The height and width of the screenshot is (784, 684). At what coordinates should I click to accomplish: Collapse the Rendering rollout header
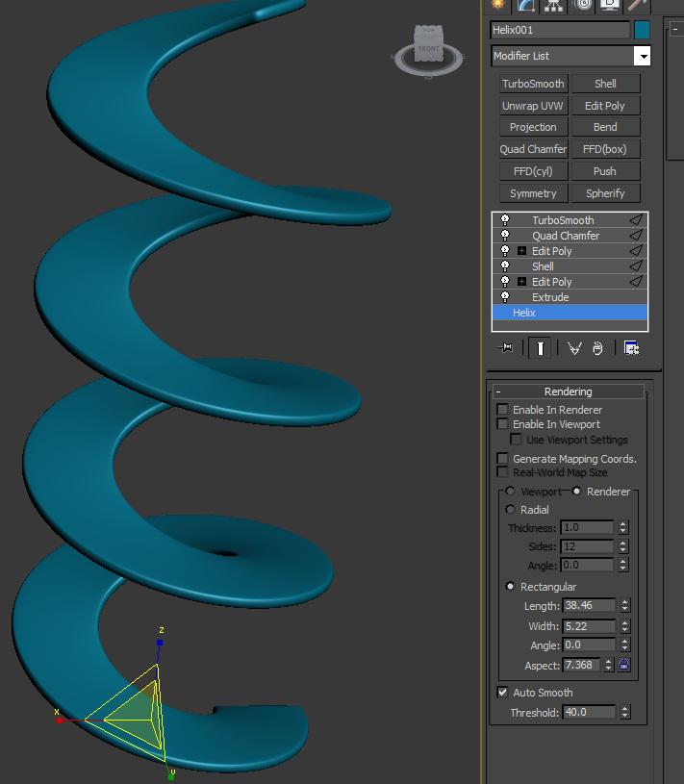[x=568, y=392]
